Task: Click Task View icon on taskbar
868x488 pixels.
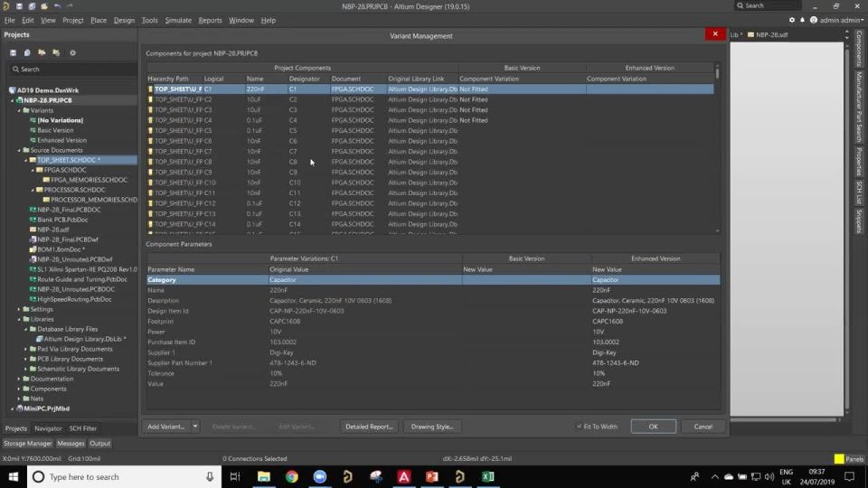Action: [235, 476]
